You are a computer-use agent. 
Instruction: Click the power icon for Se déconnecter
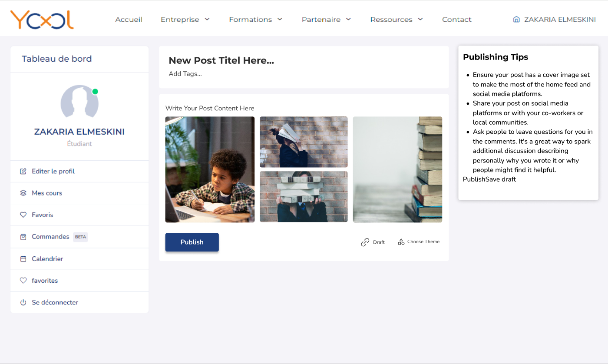(x=23, y=302)
